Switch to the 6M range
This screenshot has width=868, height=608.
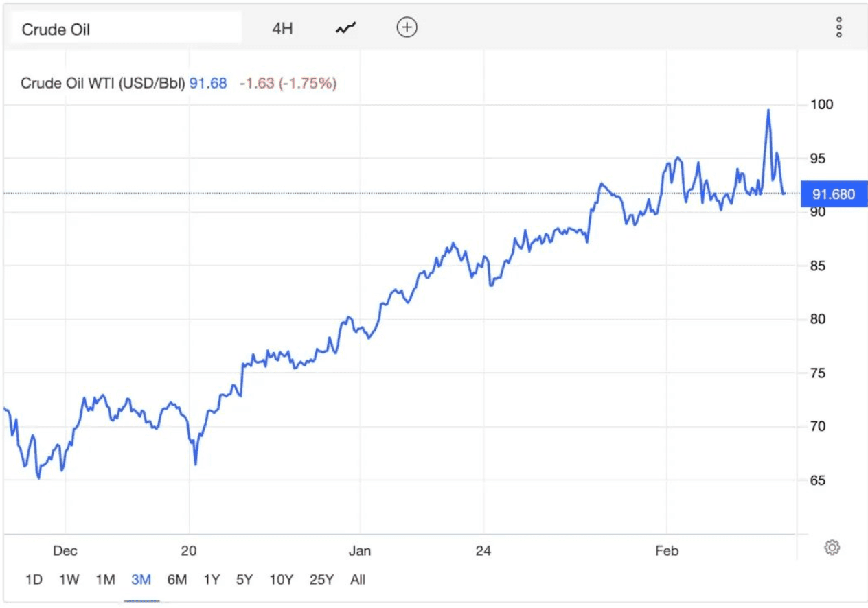tap(177, 580)
